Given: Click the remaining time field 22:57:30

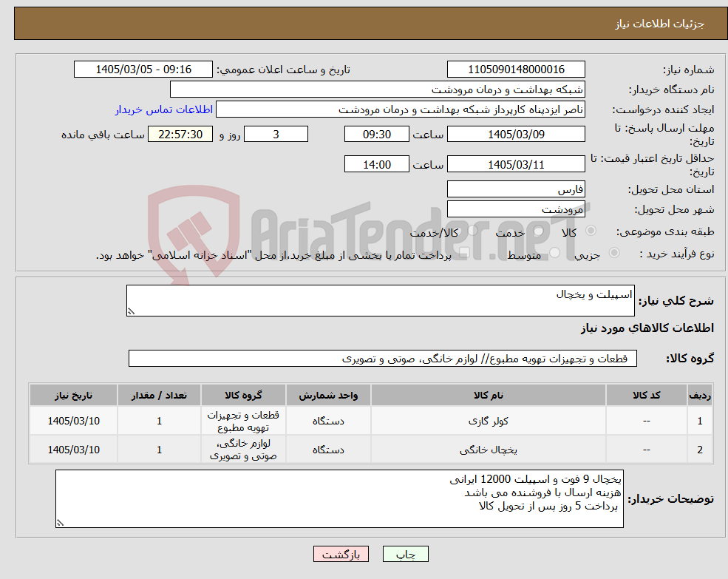Looking at the screenshot, I should (x=180, y=135).
